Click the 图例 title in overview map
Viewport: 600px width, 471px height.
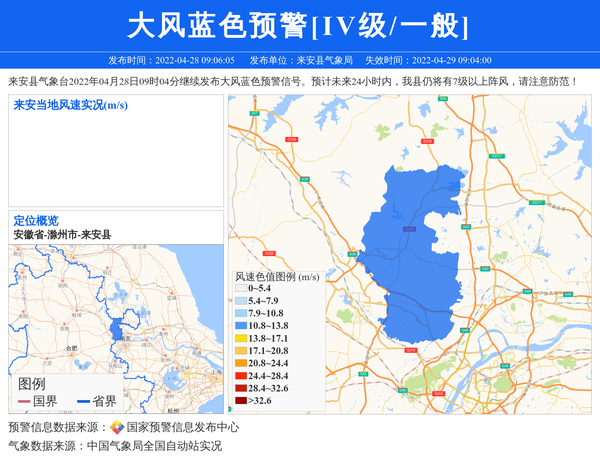pyautogui.click(x=32, y=384)
